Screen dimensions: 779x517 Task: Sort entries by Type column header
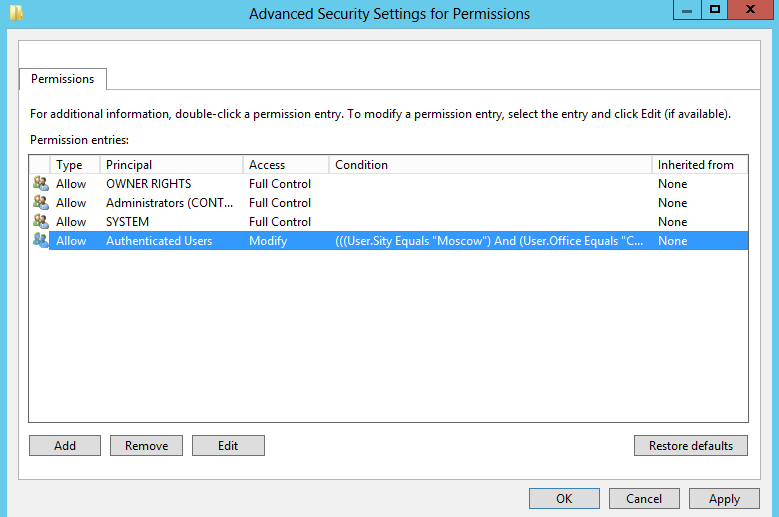click(75, 164)
